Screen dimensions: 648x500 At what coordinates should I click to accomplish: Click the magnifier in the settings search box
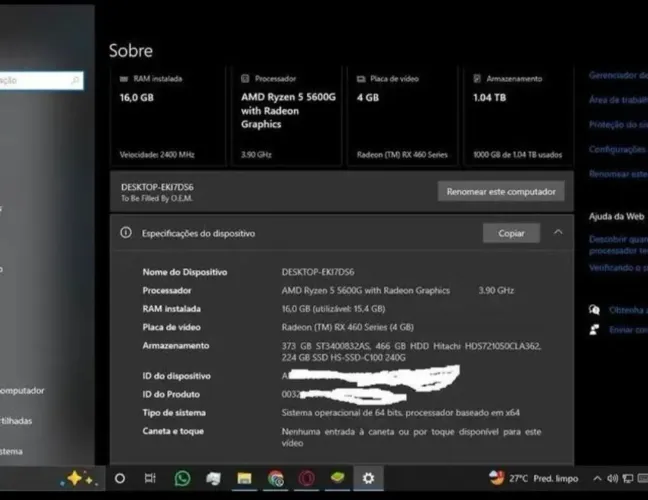(x=75, y=80)
